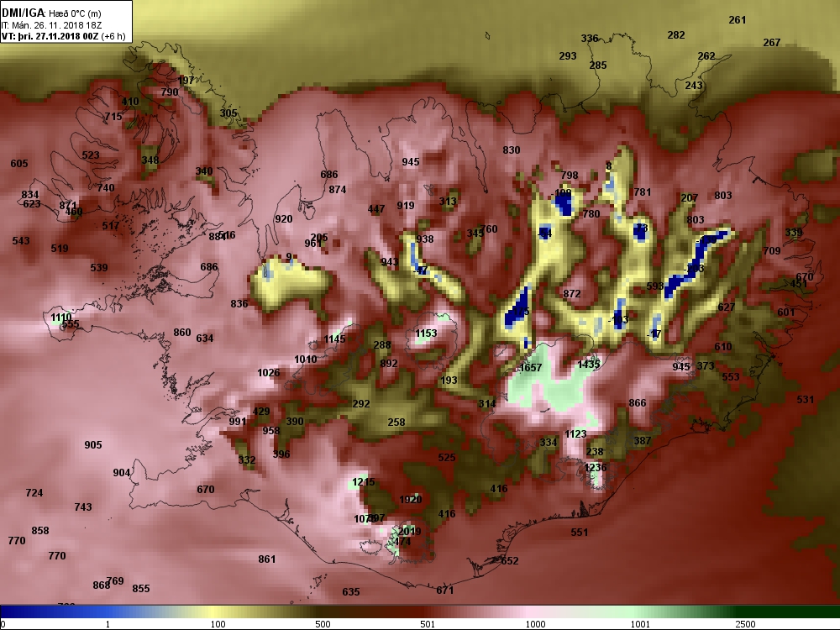Click the 387 value in the southeast
840x630 pixels.
click(643, 441)
